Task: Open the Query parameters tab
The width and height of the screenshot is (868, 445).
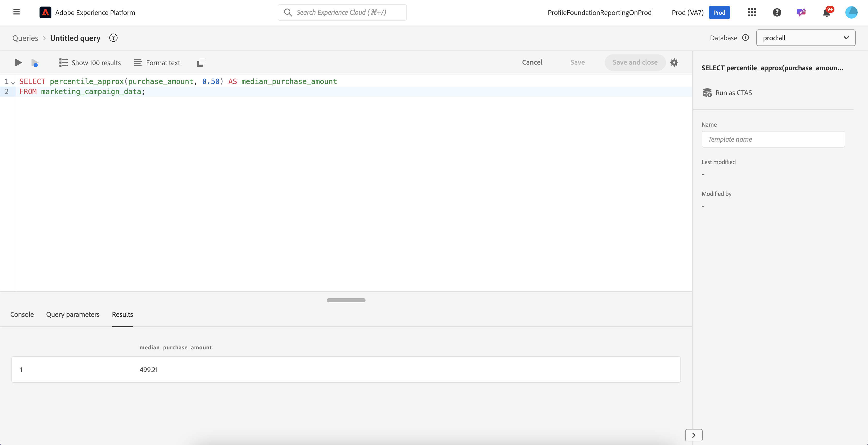Action: (73, 314)
